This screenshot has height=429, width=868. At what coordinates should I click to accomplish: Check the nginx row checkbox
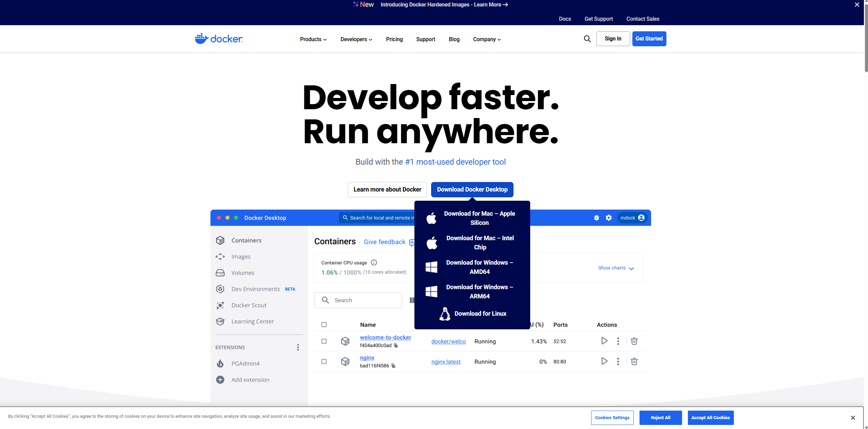tap(324, 362)
